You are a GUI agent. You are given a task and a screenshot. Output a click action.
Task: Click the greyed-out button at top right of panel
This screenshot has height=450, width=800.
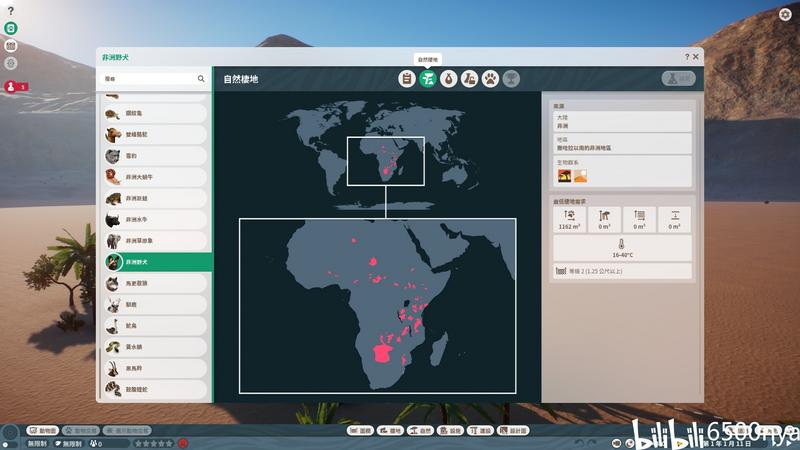pyautogui.click(x=679, y=79)
